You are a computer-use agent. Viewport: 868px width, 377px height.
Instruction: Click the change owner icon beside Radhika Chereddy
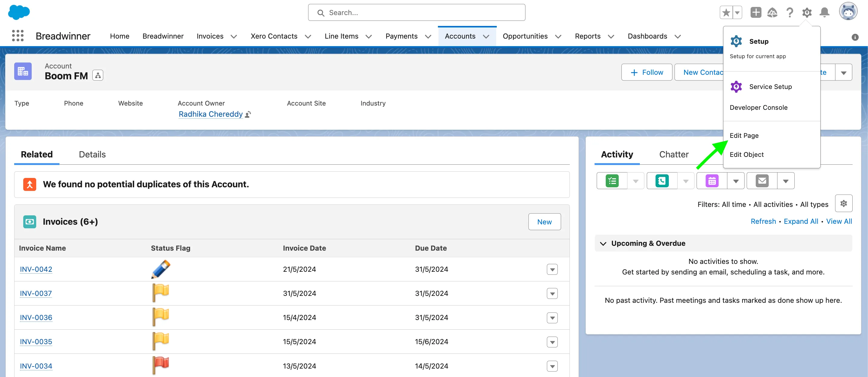click(248, 114)
